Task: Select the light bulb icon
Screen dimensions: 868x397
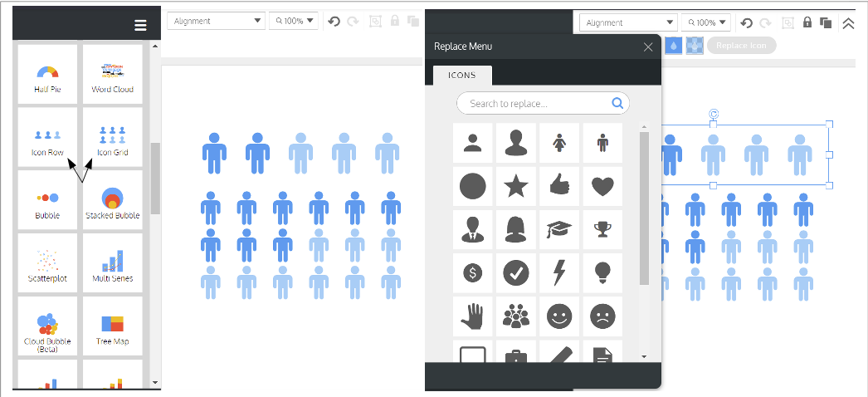Action: (x=602, y=272)
